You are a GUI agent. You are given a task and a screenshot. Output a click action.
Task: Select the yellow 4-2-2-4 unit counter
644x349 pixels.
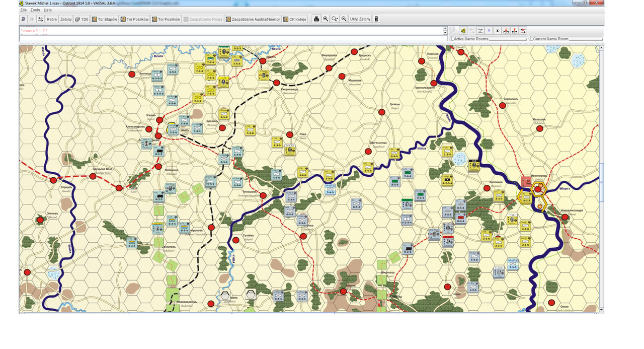[447, 180]
